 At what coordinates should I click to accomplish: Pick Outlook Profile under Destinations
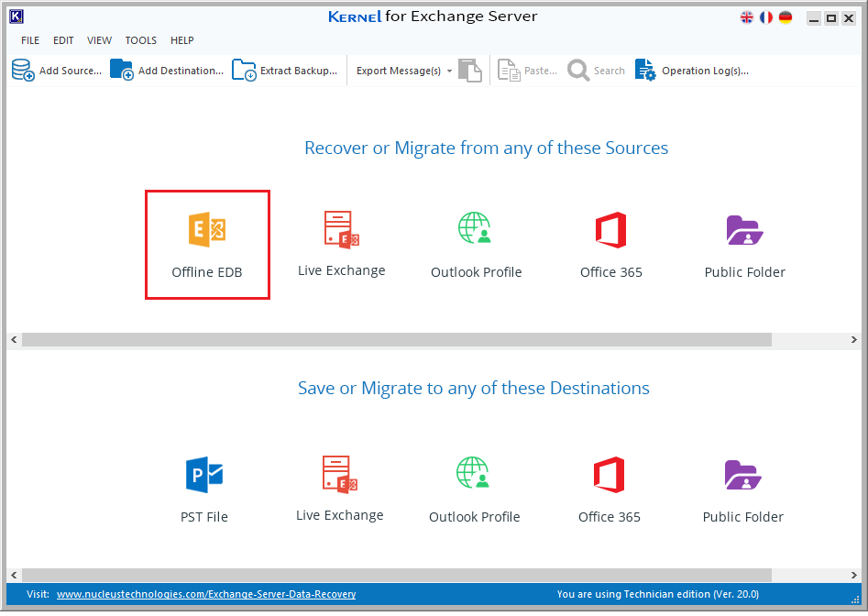point(475,489)
